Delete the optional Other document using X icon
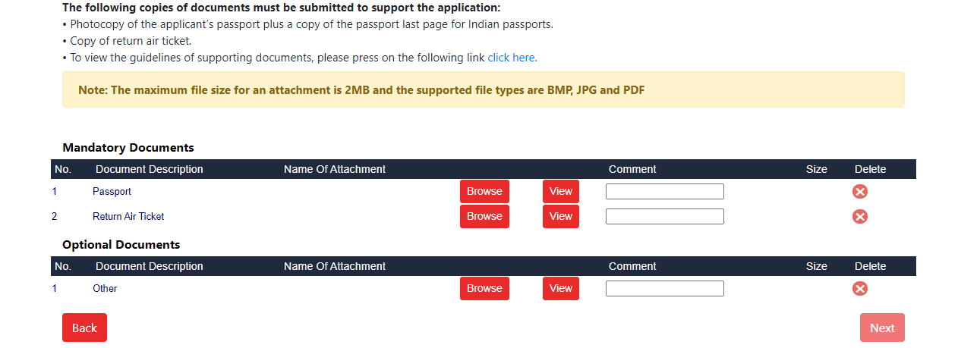Viewport: 980px width, 348px height. pos(860,289)
